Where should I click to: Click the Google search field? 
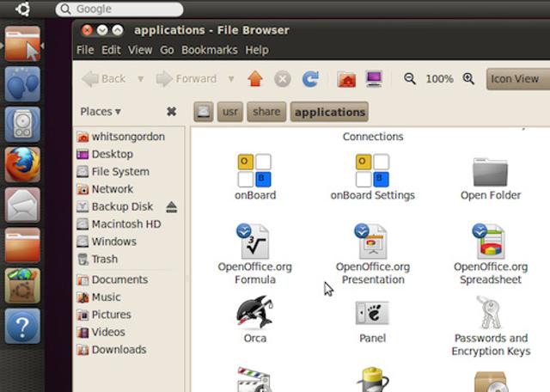[x=119, y=9]
